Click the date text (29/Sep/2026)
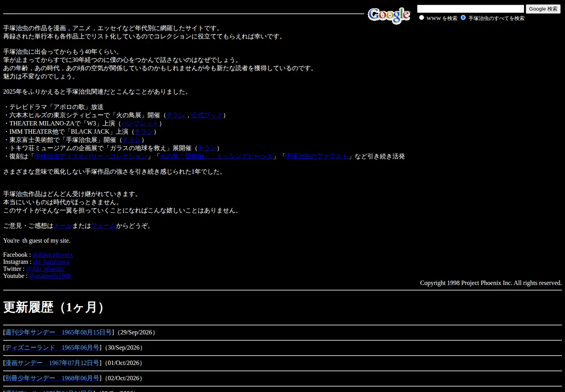The height and width of the screenshot is (392, 565). click(x=137, y=332)
